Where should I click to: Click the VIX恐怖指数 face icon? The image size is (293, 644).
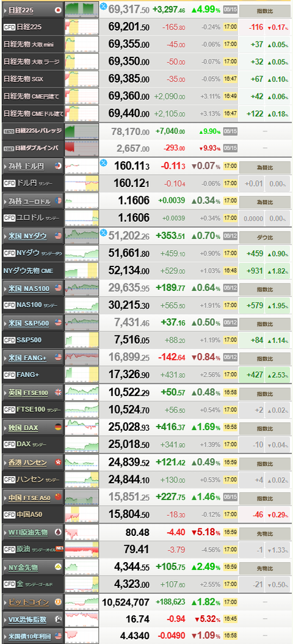tap(58, 619)
